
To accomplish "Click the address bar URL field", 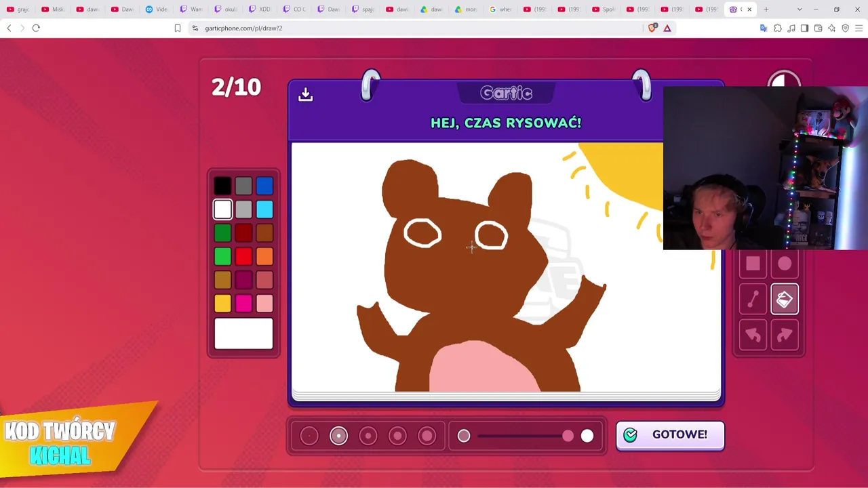I will click(x=417, y=28).
